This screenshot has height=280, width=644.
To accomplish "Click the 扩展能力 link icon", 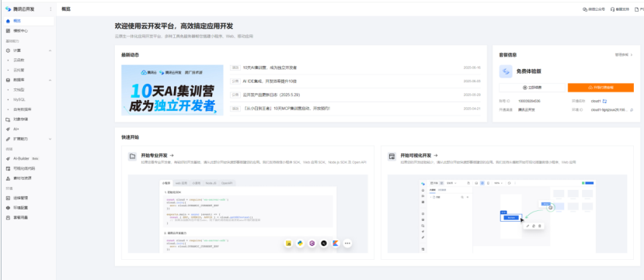I will point(9,139).
